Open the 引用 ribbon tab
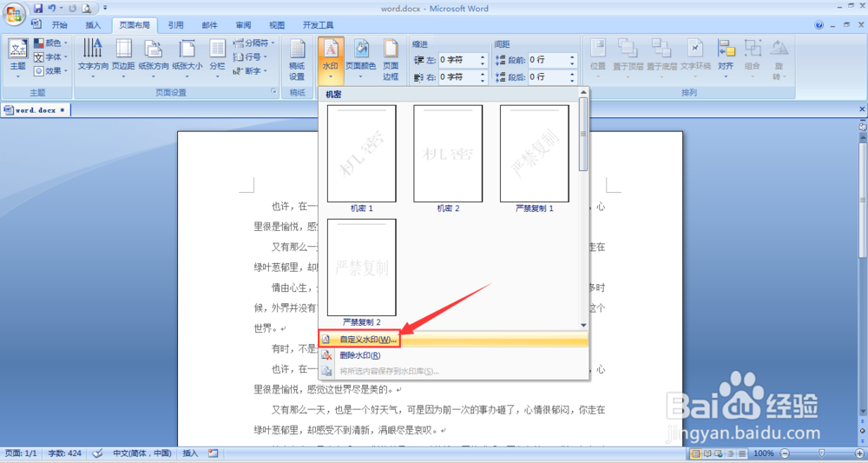 click(175, 25)
